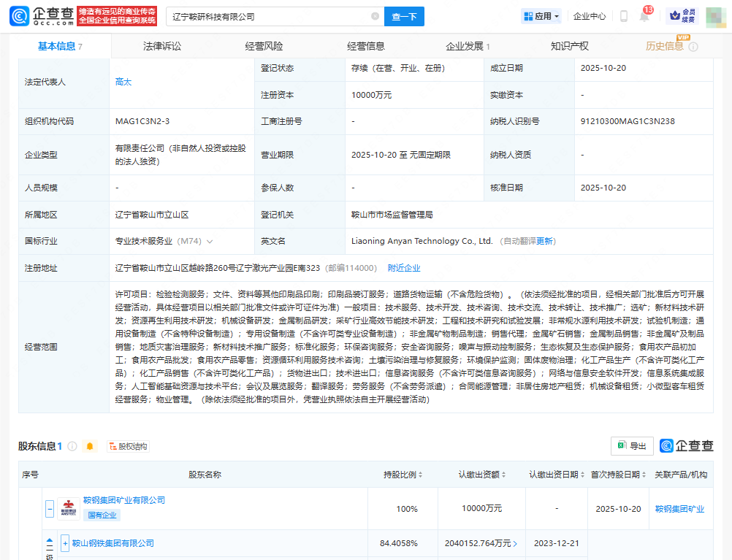Collapse the 鞍钢集团矿业有限公司 shareholder row
The width and height of the screenshot is (732, 560).
(50, 508)
